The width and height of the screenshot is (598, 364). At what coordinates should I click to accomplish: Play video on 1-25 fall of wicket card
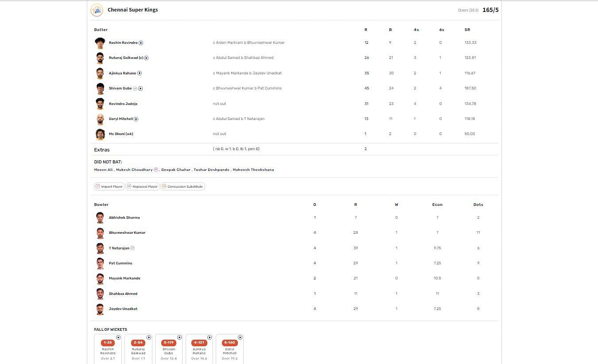pyautogui.click(x=118, y=337)
